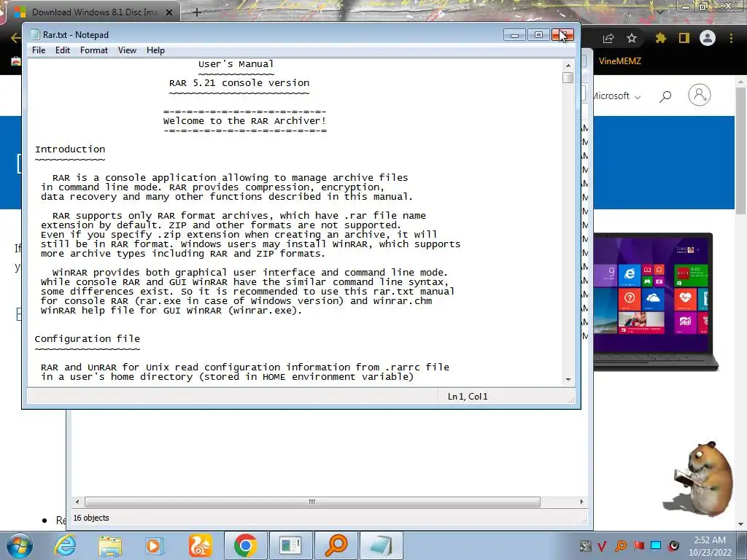747x560 pixels.
Task: Open the Edit menu in Notepad
Action: pos(63,50)
